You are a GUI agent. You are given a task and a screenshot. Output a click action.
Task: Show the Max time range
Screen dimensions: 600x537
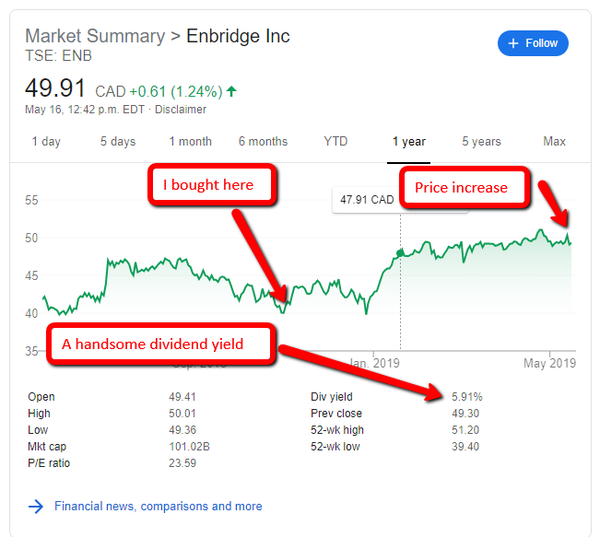point(554,141)
